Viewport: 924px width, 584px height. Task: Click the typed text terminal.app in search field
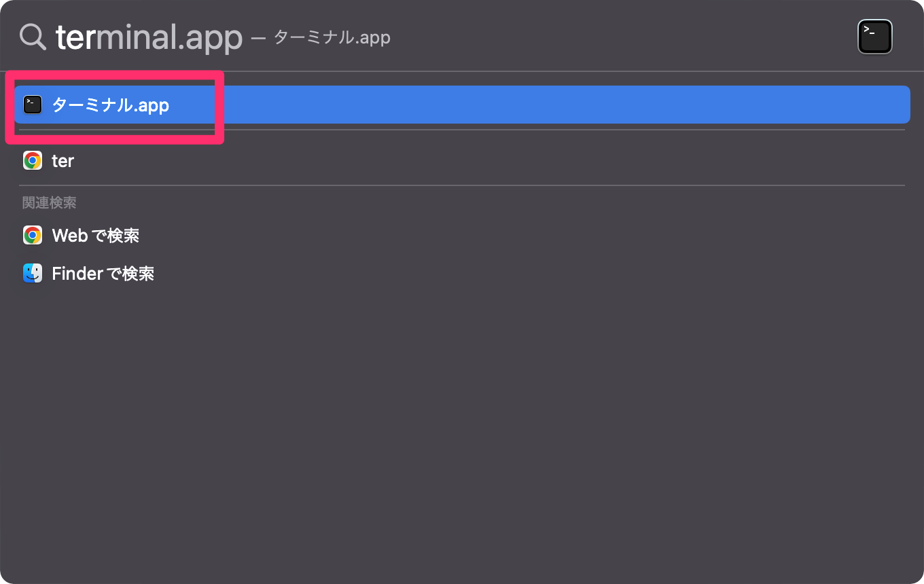149,37
